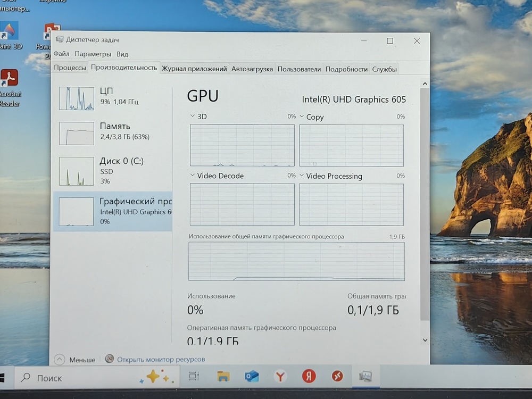Screen dimensions: 532x399
Task: Launch Outlook from the taskbar
Action: coord(252,377)
